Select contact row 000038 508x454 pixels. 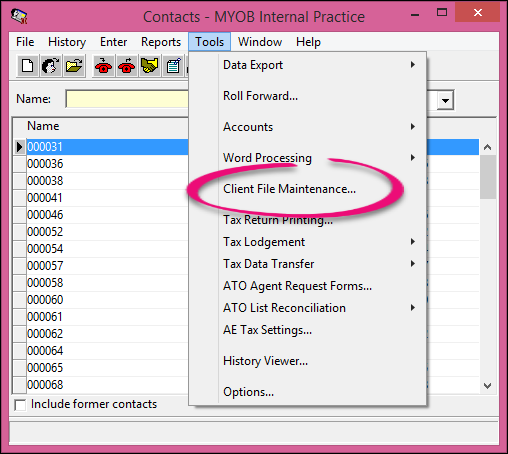click(107, 181)
